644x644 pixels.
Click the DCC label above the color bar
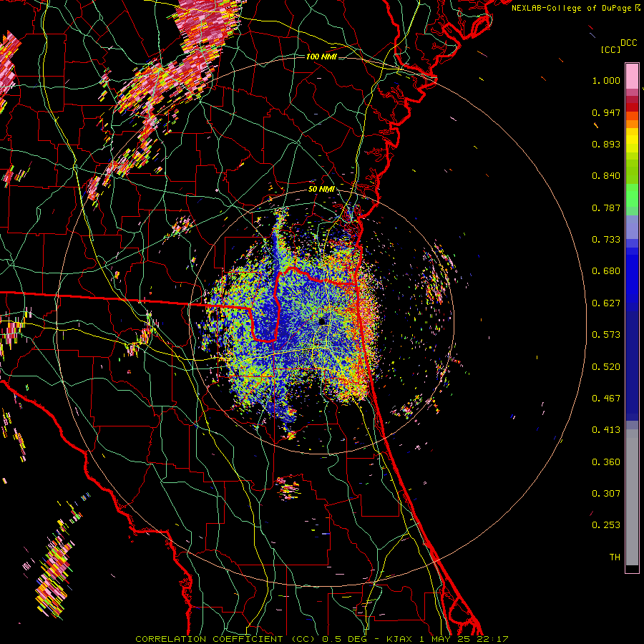628,43
